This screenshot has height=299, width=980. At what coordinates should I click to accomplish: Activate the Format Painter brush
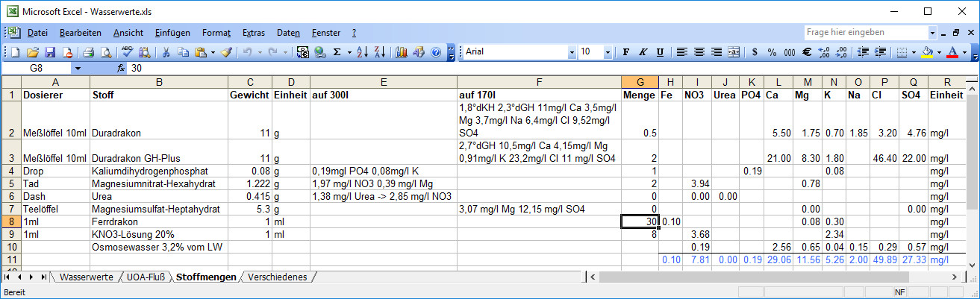tap(226, 52)
